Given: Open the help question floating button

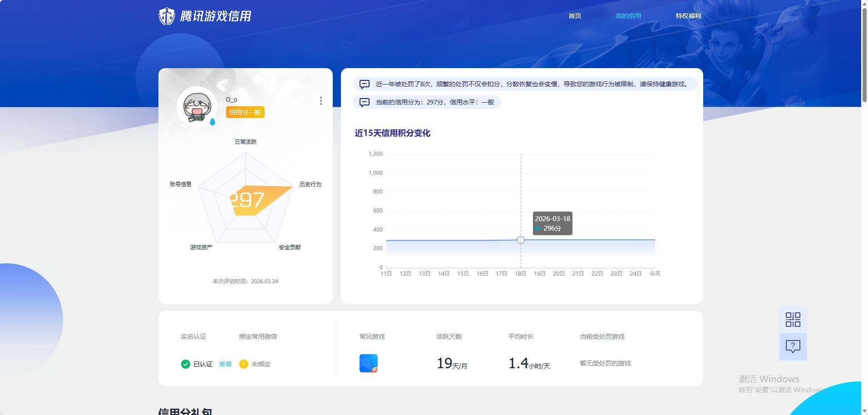Looking at the screenshot, I should [x=793, y=347].
